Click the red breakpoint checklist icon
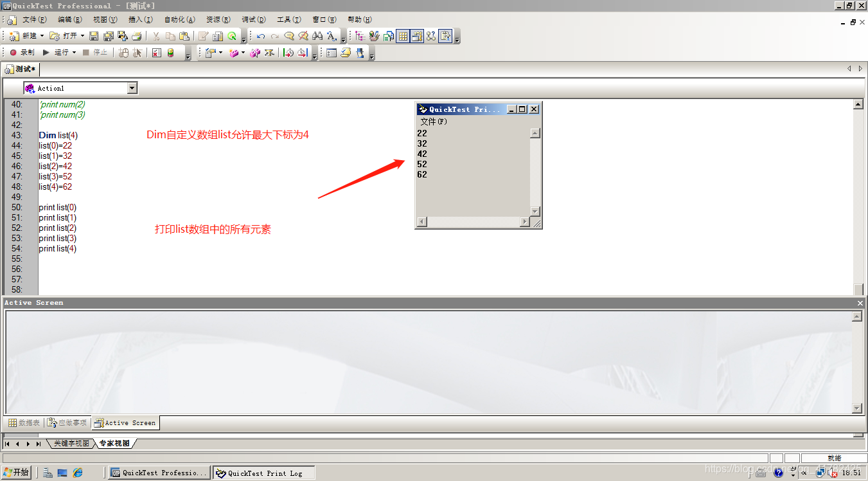 pos(157,53)
